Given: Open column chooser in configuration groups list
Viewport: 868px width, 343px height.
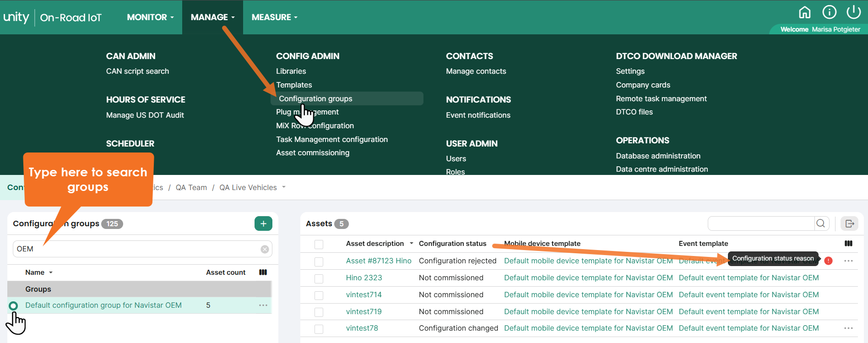Looking at the screenshot, I should [x=263, y=272].
